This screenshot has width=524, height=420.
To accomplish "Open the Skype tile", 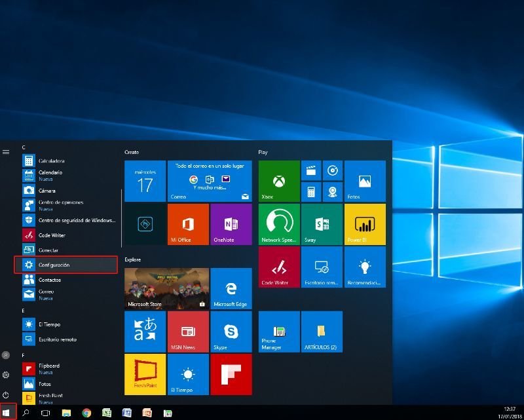I will [231, 332].
